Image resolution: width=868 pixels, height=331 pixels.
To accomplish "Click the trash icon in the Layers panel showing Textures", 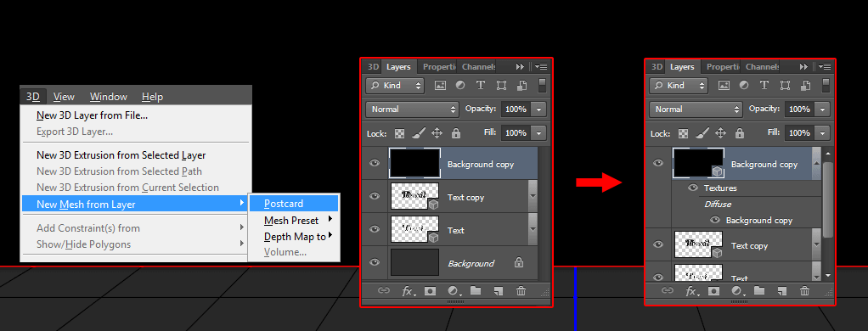I will point(805,290).
